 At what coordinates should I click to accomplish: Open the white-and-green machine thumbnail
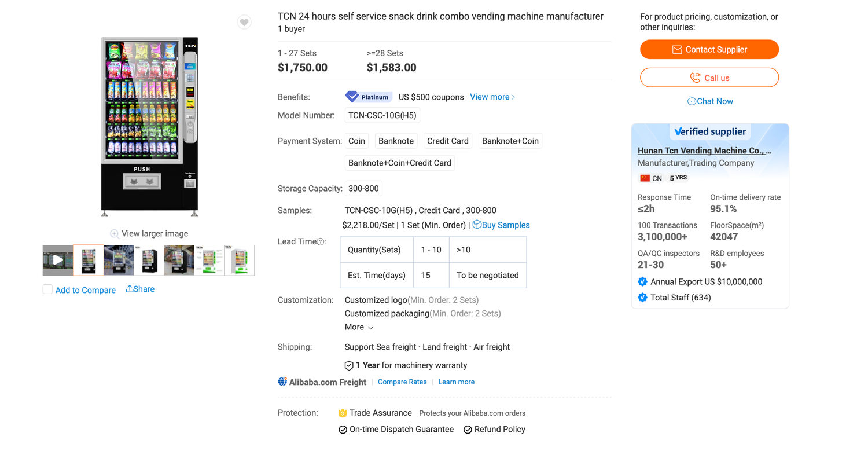[240, 261]
